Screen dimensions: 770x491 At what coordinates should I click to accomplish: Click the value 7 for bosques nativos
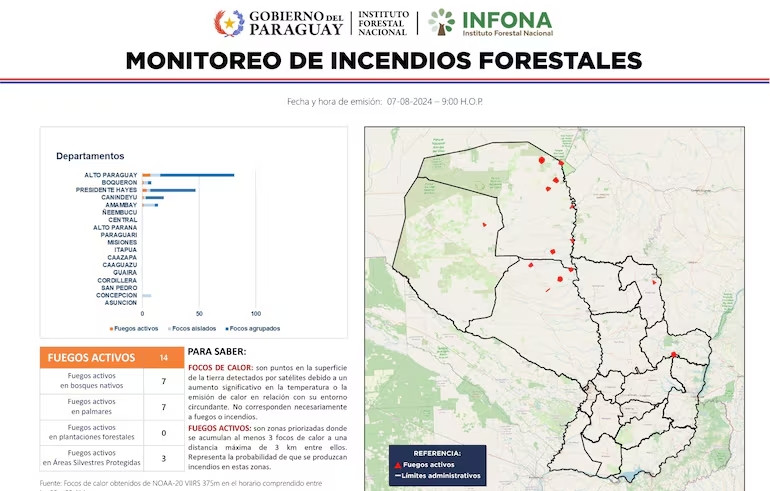[164, 381]
